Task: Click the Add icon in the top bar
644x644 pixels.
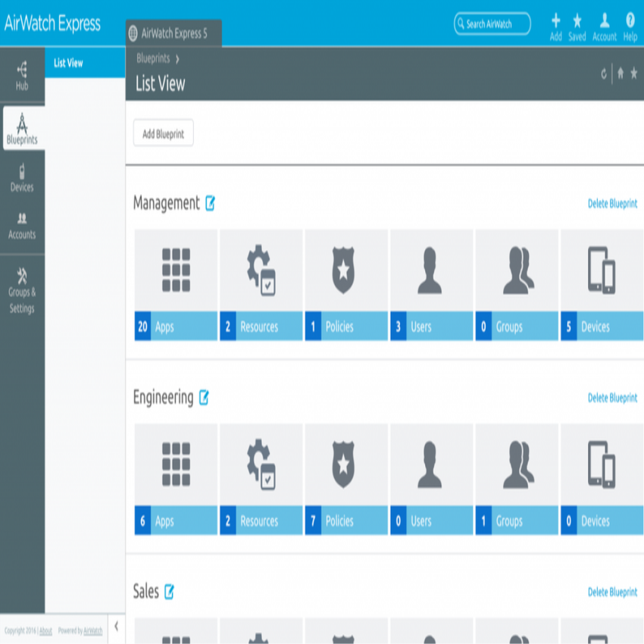Action: point(555,24)
